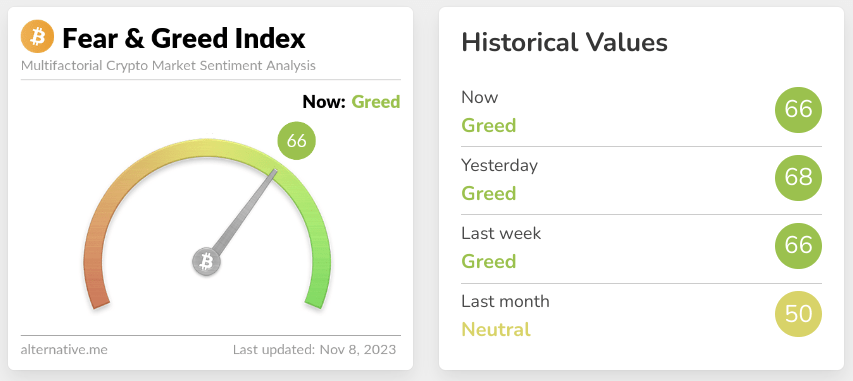Click the gray gauge needle
The image size is (853, 381).
[244, 213]
